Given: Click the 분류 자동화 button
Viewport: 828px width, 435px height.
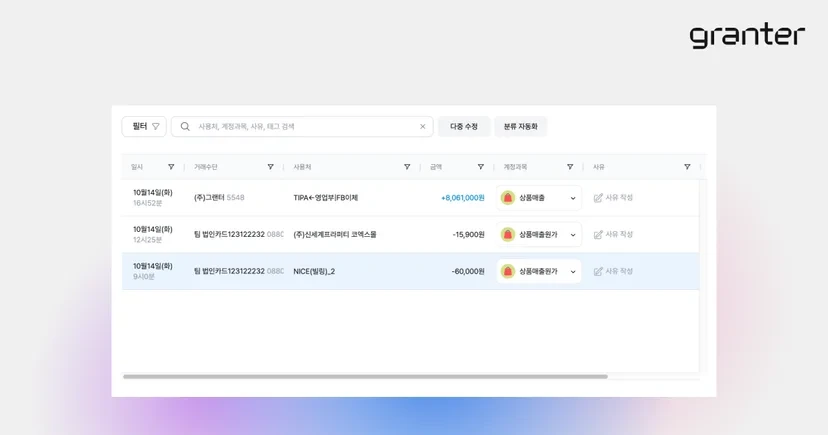Looking at the screenshot, I should 520,127.
